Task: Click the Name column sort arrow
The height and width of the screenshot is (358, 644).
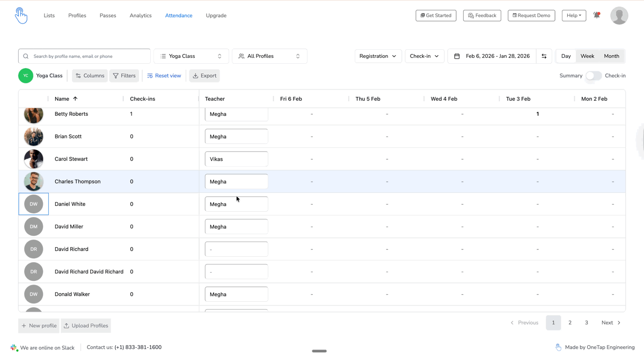Action: coord(75,99)
